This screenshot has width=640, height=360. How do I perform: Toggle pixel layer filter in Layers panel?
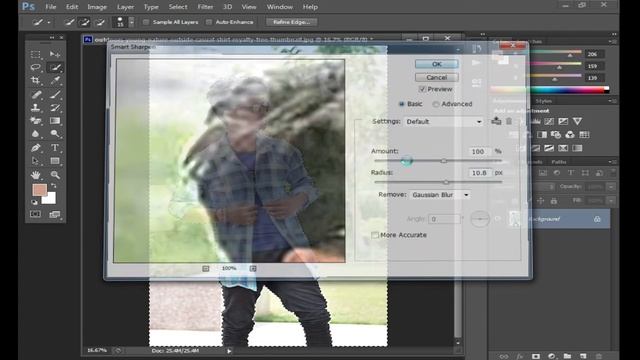click(542, 173)
